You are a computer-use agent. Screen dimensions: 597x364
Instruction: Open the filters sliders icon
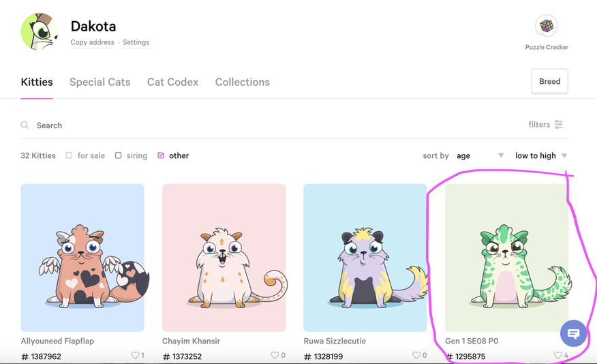click(x=559, y=125)
